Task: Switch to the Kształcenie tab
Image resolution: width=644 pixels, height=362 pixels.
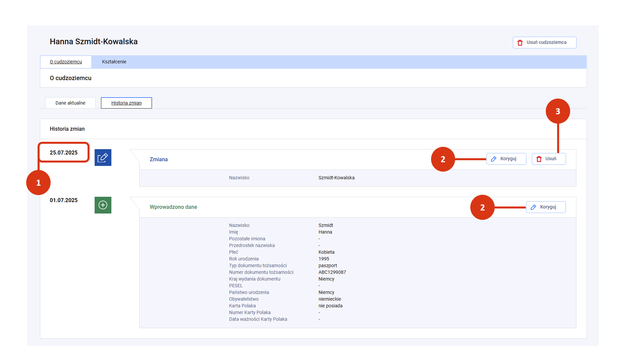Action: coord(114,62)
